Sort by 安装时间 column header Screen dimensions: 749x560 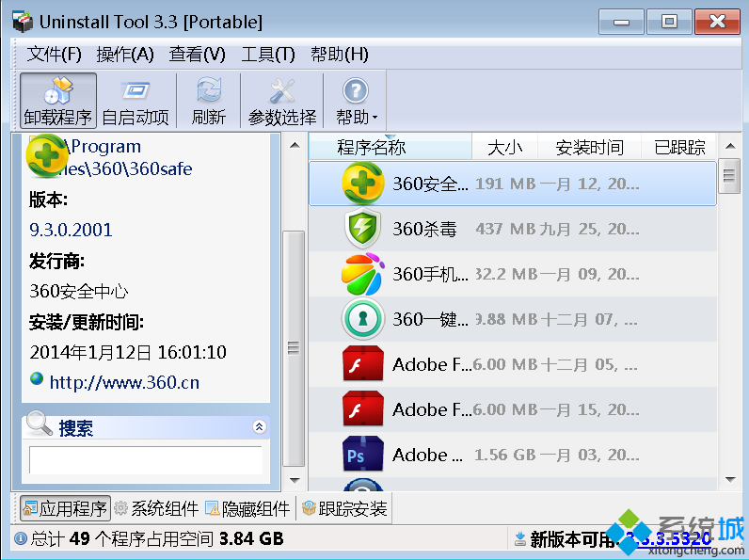pyautogui.click(x=589, y=147)
